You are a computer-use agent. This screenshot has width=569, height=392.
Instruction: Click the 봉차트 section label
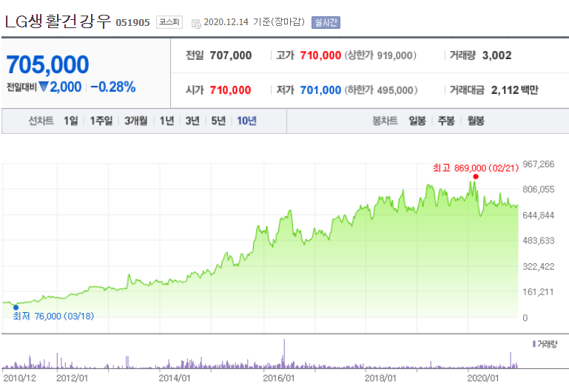pos(385,121)
